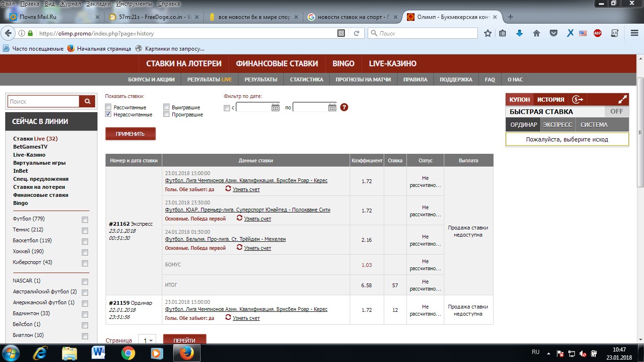The width and height of the screenshot is (644, 362).
Task: Click the US flag extension icon
Action: click(583, 34)
